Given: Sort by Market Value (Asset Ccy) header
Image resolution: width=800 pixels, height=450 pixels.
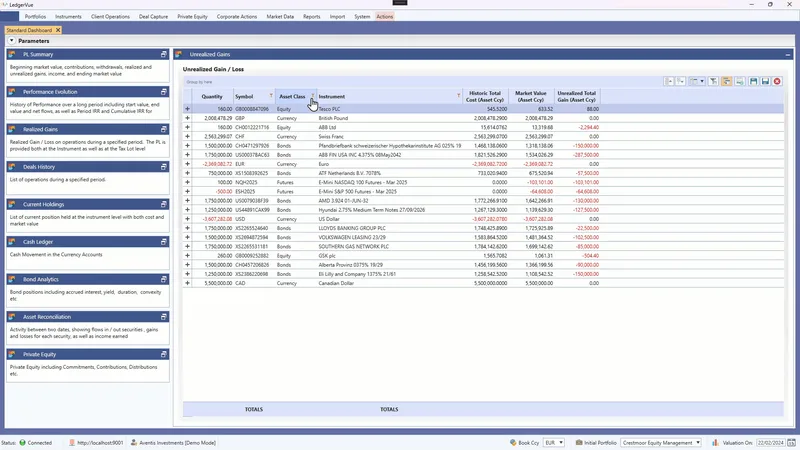Looking at the screenshot, I should (531, 96).
